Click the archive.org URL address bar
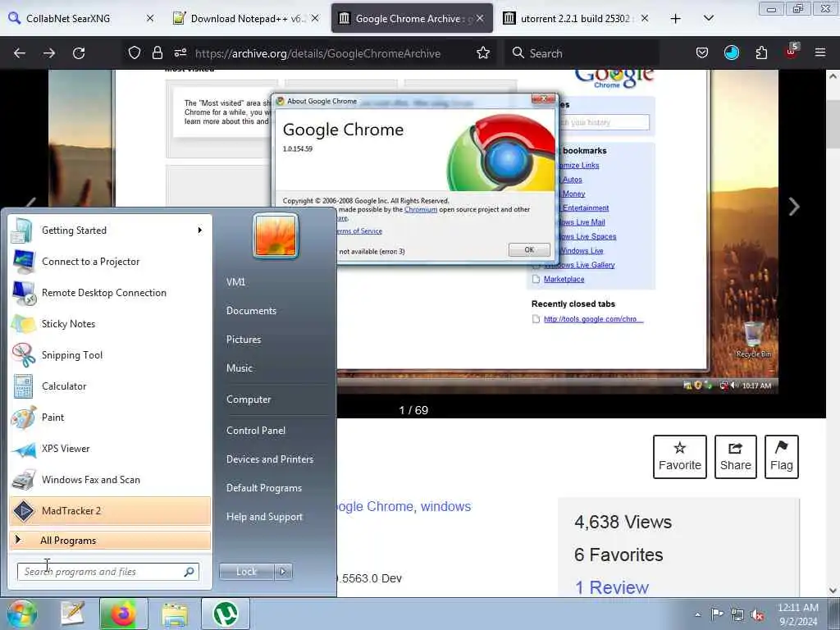The height and width of the screenshot is (630, 840). [317, 53]
